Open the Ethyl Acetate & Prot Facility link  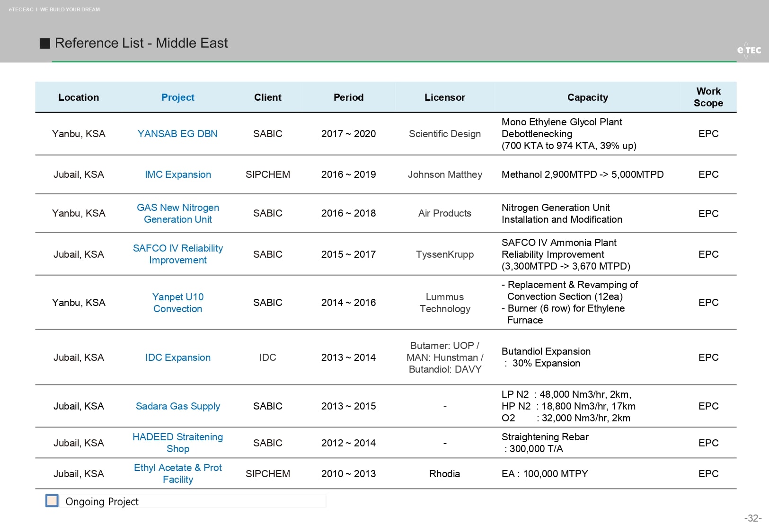tap(178, 473)
